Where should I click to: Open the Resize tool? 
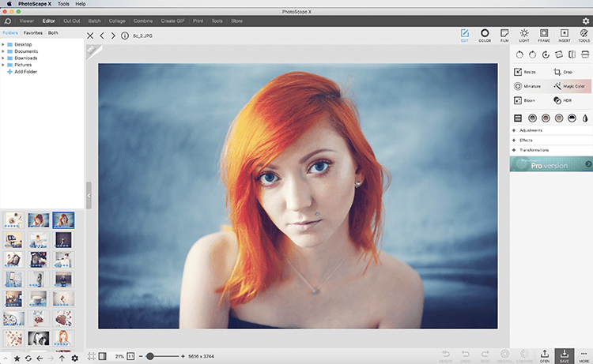tap(525, 72)
